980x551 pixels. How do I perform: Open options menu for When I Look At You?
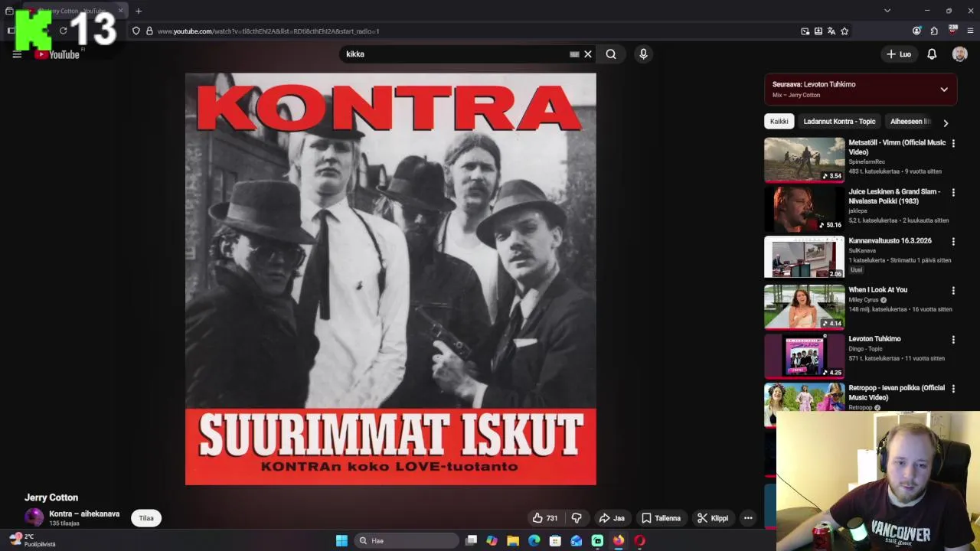[x=953, y=290]
